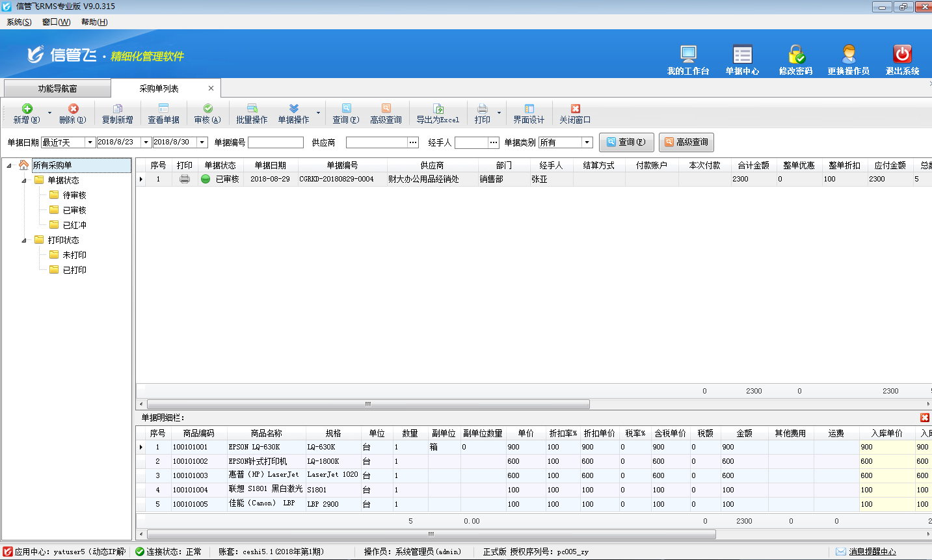Click the 消息提醒中心 link
This screenshot has height=560, width=932.
[872, 552]
